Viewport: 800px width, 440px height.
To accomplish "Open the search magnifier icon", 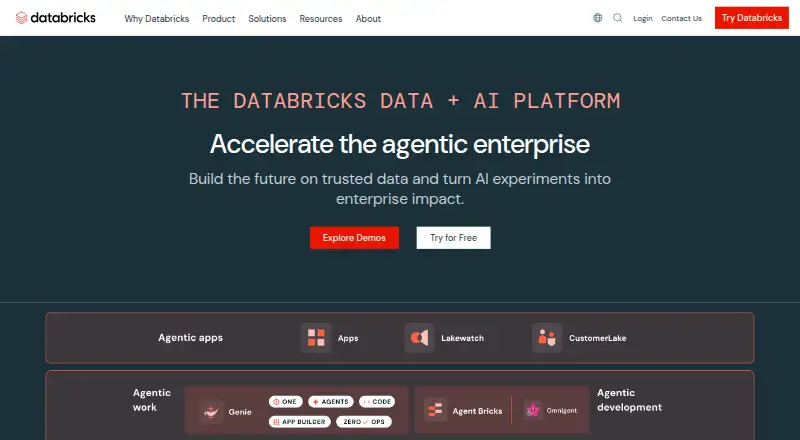I will (617, 18).
